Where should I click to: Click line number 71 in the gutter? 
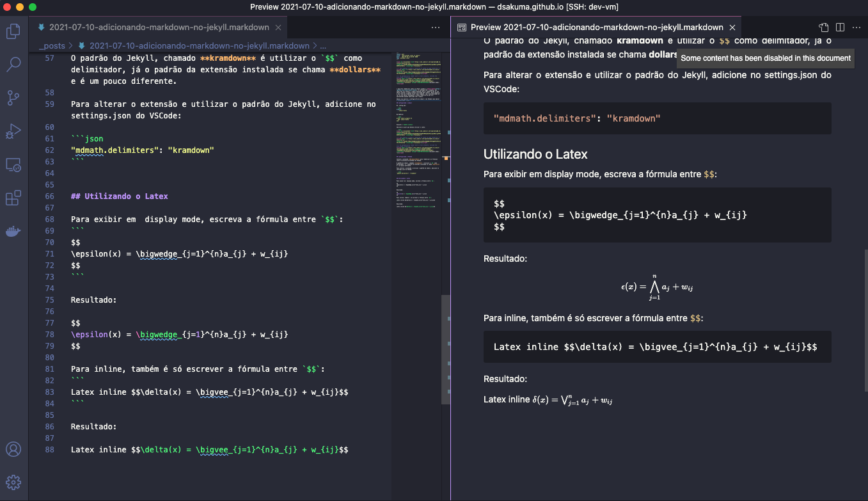[x=49, y=254]
